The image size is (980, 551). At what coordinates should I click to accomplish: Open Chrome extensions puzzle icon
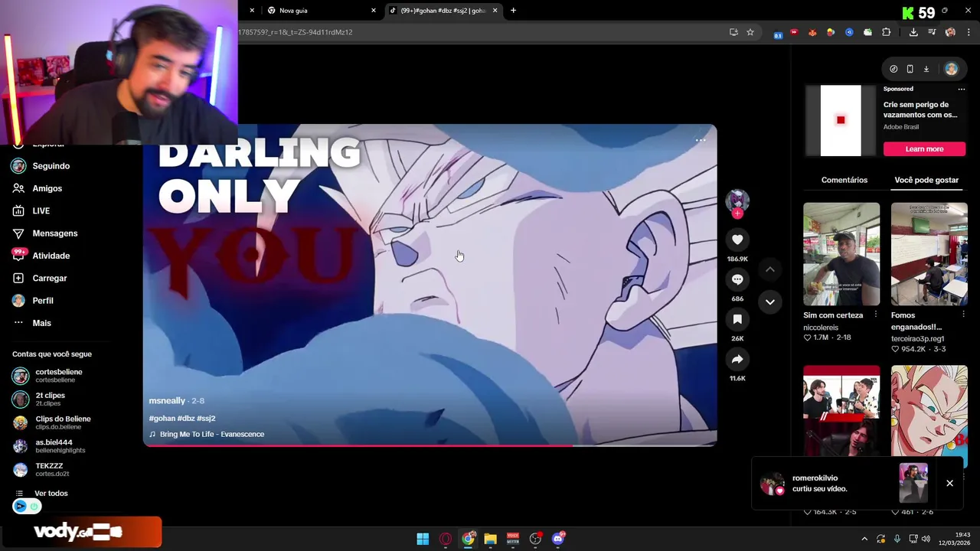click(887, 32)
